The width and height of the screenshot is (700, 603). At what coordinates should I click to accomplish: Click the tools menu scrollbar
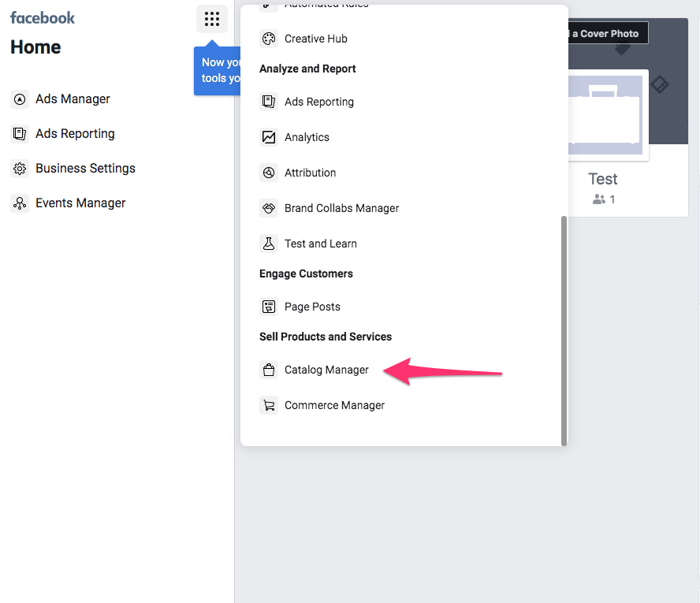564,331
